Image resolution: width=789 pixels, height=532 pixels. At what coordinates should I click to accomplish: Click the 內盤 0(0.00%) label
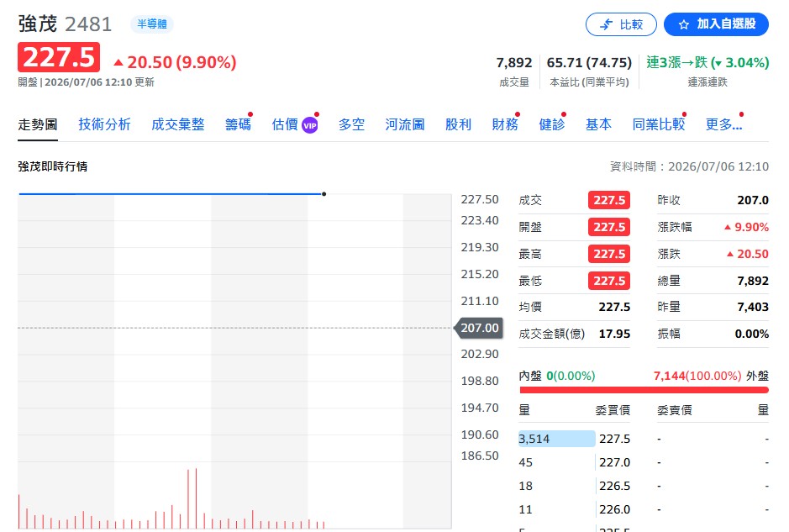tap(556, 376)
